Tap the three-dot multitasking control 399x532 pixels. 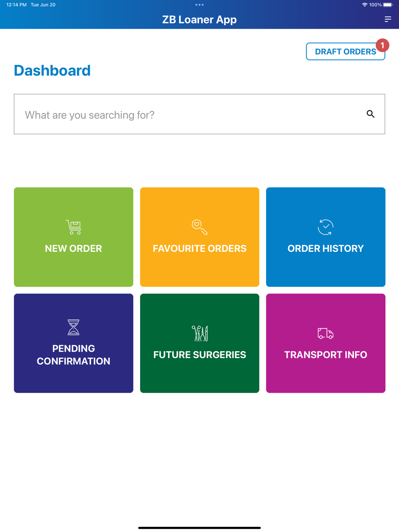199,5
